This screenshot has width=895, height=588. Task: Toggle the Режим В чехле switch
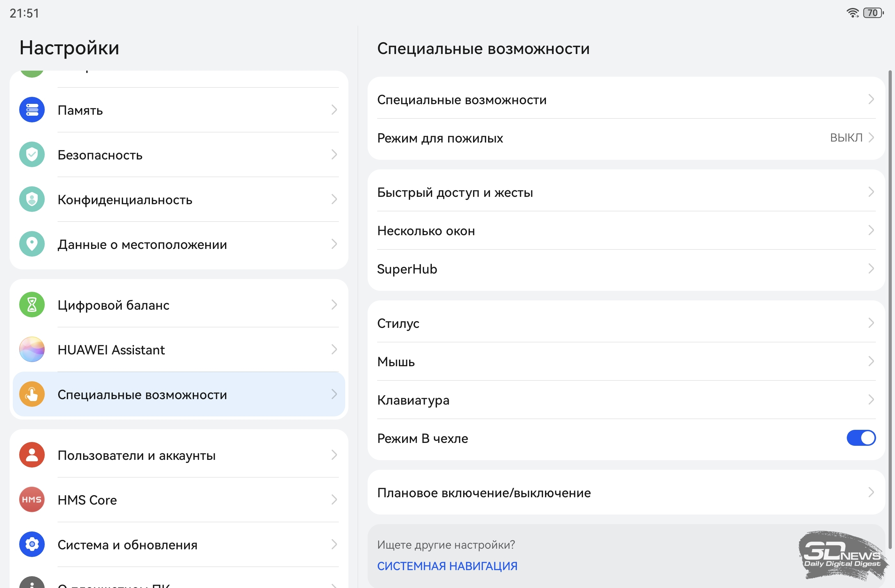click(861, 438)
